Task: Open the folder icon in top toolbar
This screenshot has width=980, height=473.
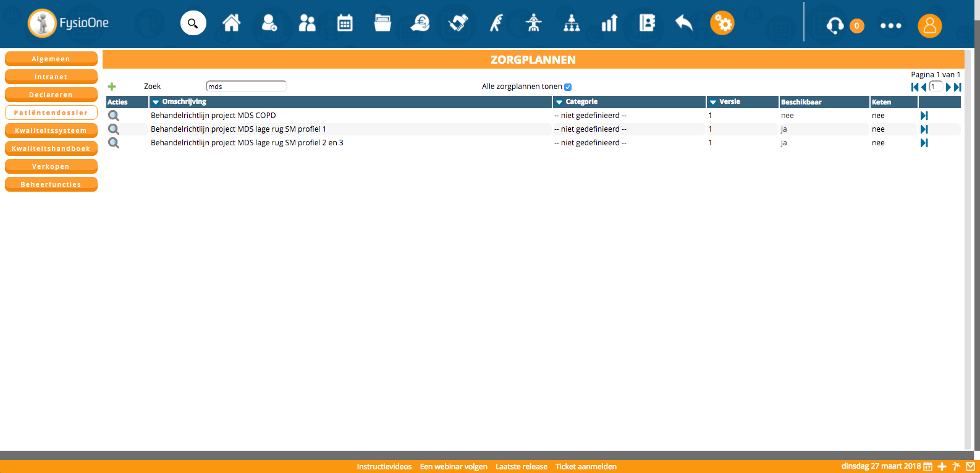Action: (x=382, y=23)
